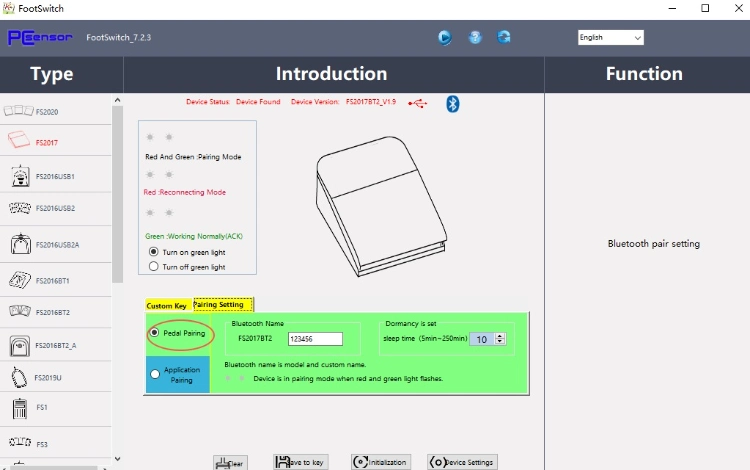The height and width of the screenshot is (470, 750).
Task: Open the English language dropdown
Action: click(610, 37)
